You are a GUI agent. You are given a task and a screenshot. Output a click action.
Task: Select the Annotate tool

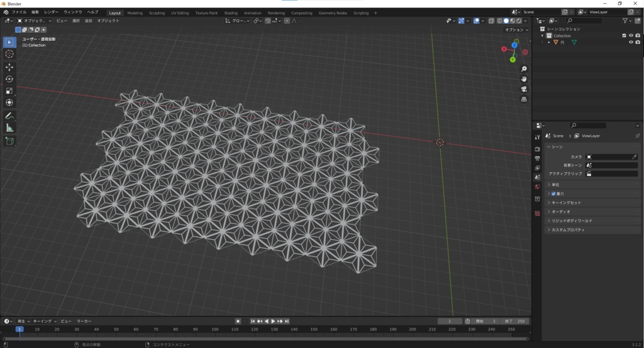[9, 116]
